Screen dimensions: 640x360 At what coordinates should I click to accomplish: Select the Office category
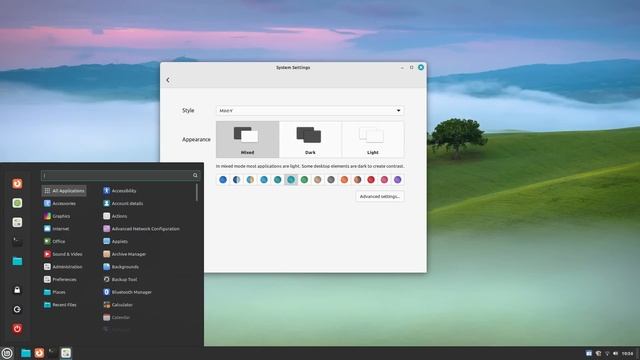pyautogui.click(x=54, y=241)
